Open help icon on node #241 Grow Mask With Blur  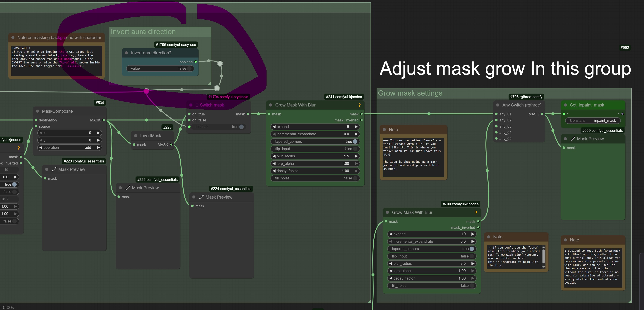[360, 105]
